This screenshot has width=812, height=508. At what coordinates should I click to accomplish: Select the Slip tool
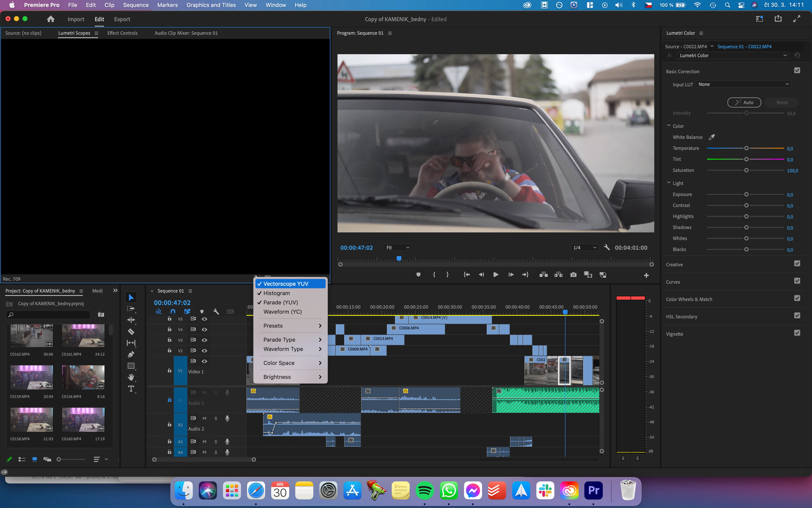point(131,343)
